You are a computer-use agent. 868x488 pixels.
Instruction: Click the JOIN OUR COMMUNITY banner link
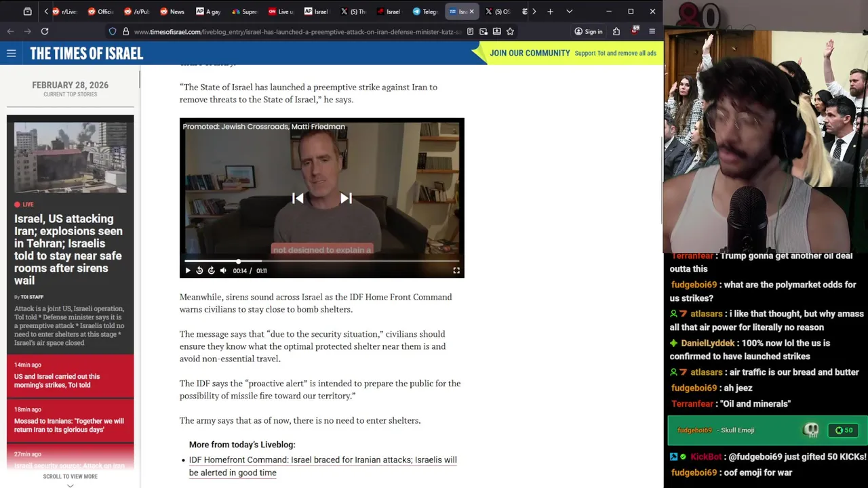point(530,53)
